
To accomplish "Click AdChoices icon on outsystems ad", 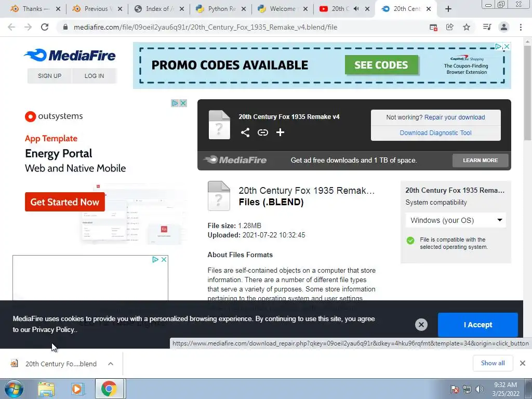I will pos(175,103).
